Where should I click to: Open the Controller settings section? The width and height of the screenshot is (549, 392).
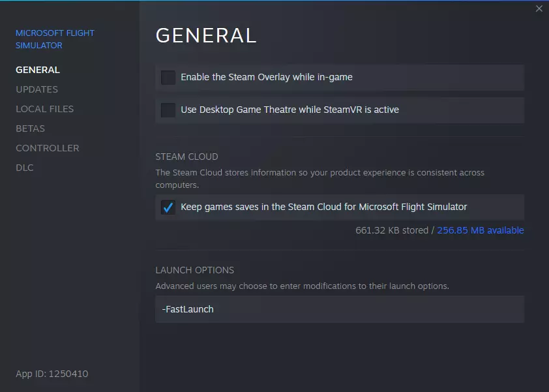[47, 148]
